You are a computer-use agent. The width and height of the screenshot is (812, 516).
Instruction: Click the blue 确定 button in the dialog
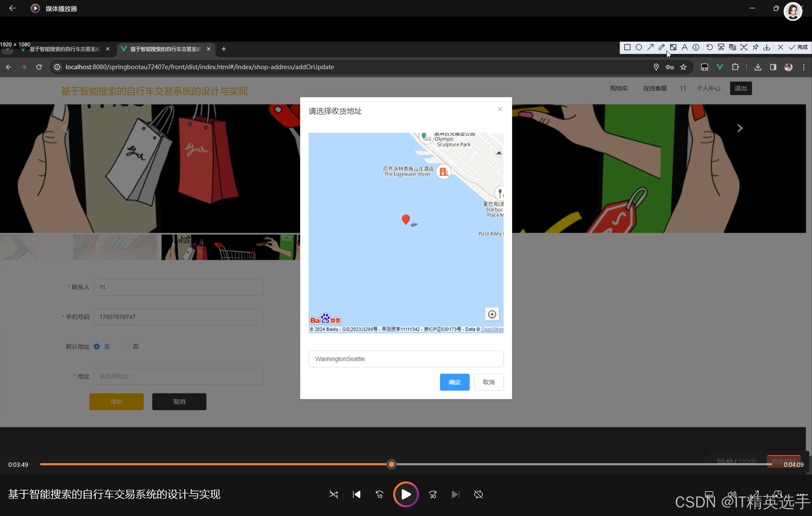[454, 382]
